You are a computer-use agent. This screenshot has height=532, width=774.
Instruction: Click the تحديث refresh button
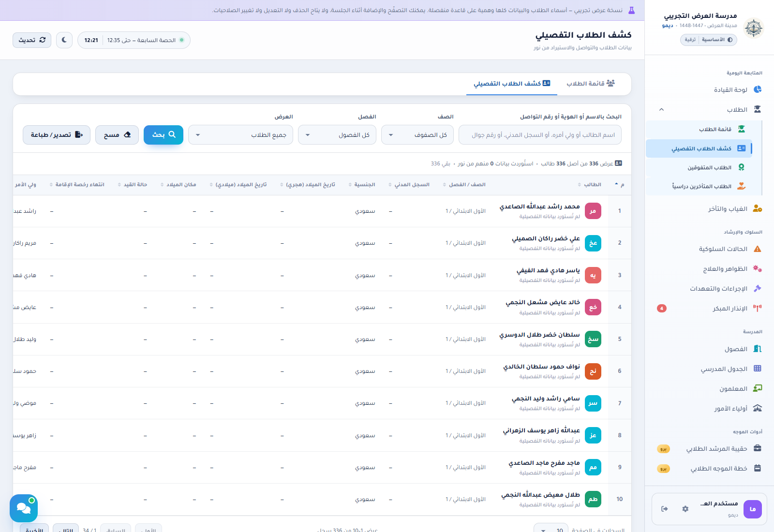[32, 40]
